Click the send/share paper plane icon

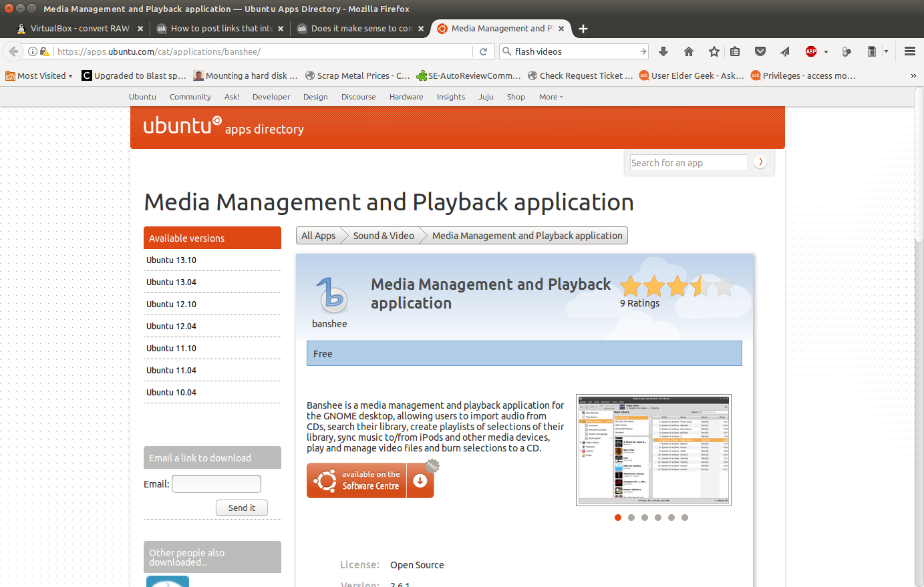point(785,51)
